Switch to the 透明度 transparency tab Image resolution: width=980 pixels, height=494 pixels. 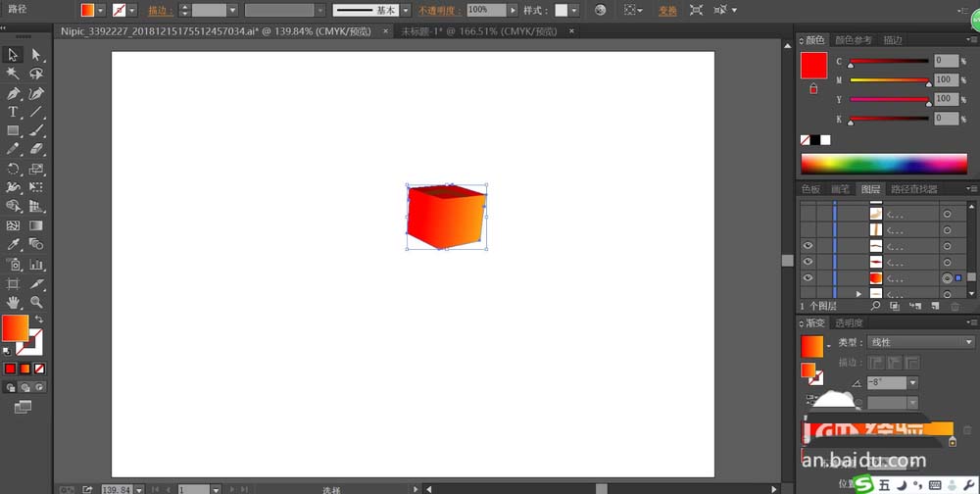[x=850, y=322]
